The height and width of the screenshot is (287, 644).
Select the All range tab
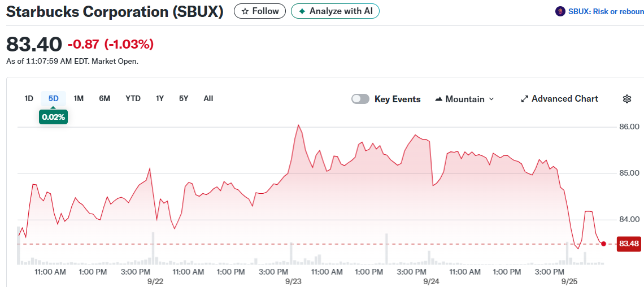[x=208, y=98]
